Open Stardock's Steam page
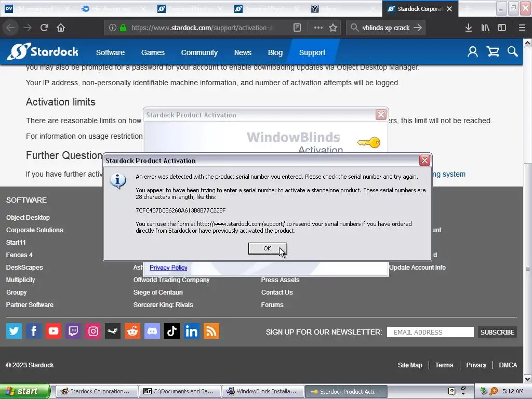The image size is (532, 399). [x=113, y=331]
